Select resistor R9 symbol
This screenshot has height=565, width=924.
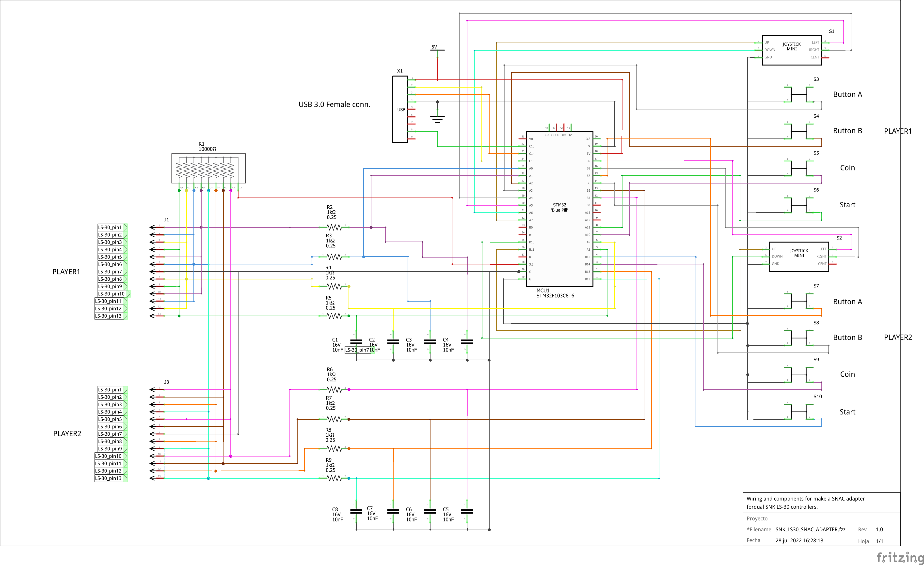click(334, 478)
